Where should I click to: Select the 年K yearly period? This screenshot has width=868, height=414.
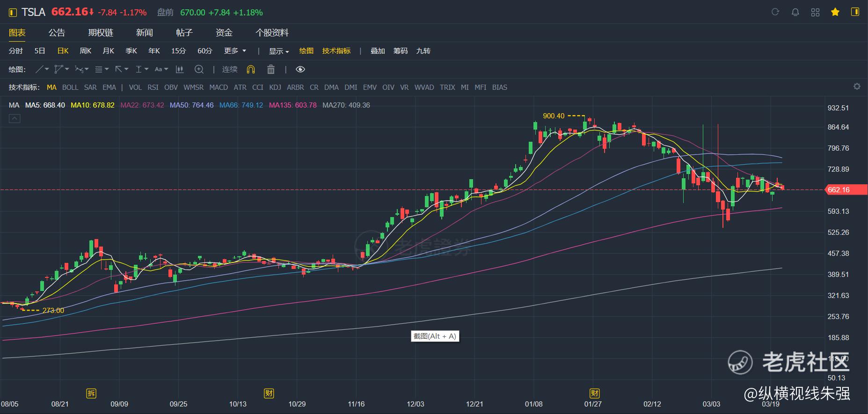coord(154,51)
